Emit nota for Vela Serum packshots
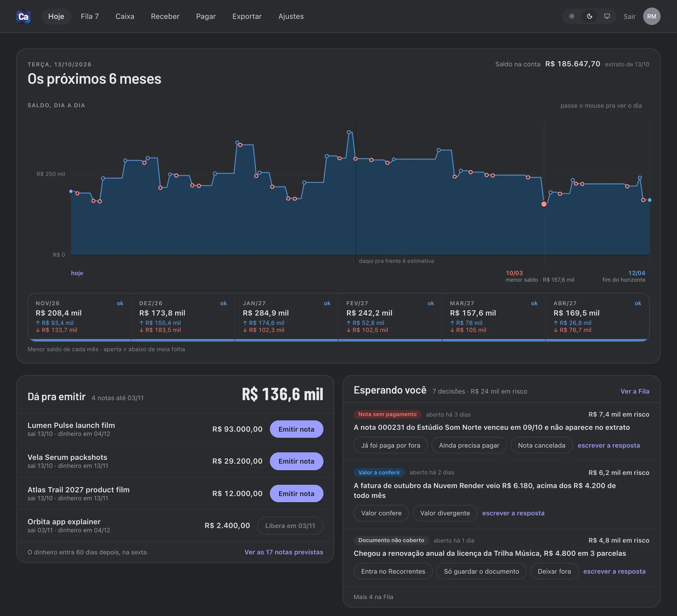 point(296,461)
